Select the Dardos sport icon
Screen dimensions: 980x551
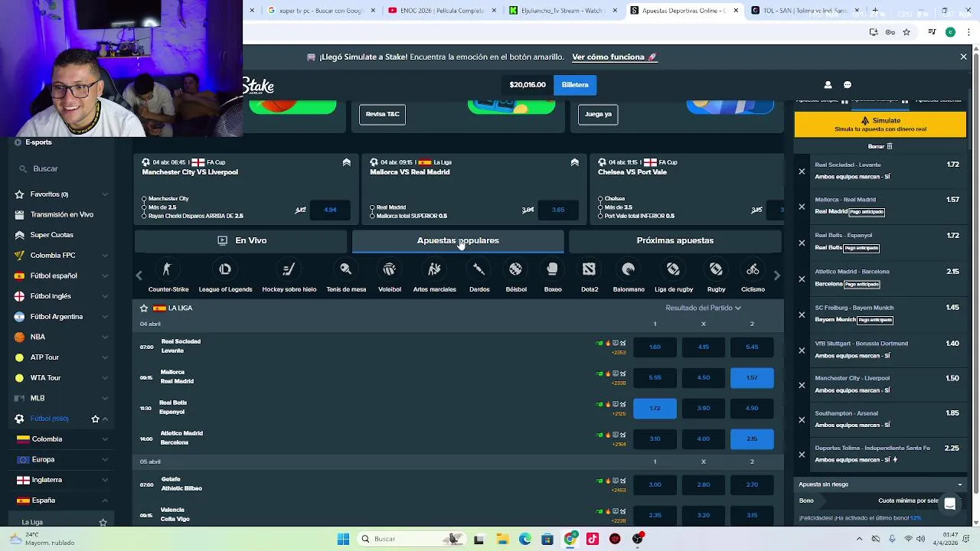click(x=479, y=269)
